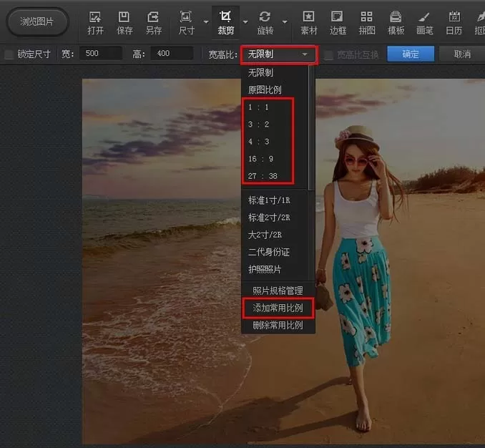
Task: Click the 宽 width input field
Action: 101,54
